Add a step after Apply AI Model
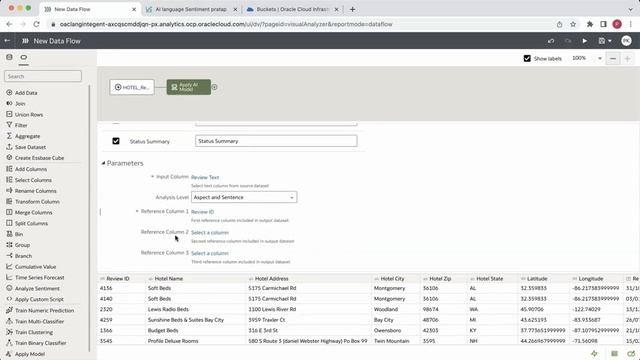This screenshot has width=640, height=360. [214, 87]
